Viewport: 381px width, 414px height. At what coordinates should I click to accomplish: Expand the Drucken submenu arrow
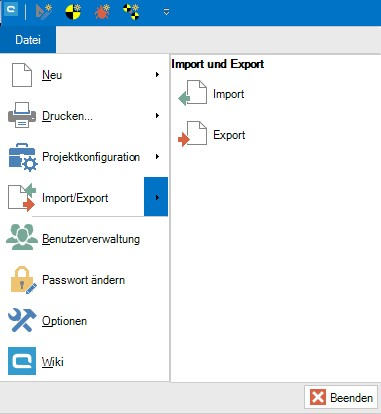[x=157, y=116]
